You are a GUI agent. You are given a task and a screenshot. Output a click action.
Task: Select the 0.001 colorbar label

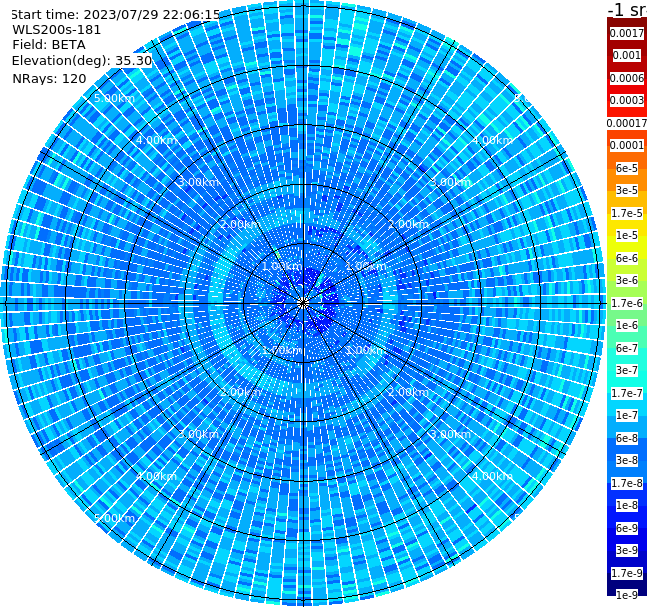click(627, 55)
